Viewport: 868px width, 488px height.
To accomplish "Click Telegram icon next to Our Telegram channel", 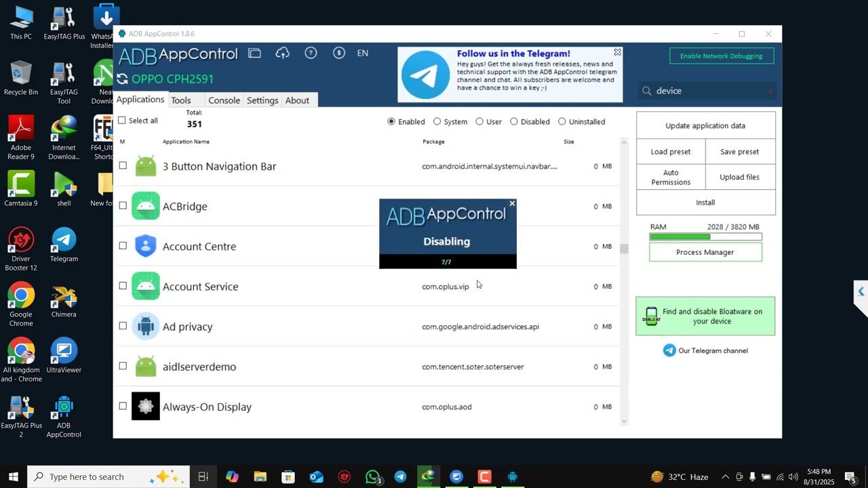I will 669,350.
